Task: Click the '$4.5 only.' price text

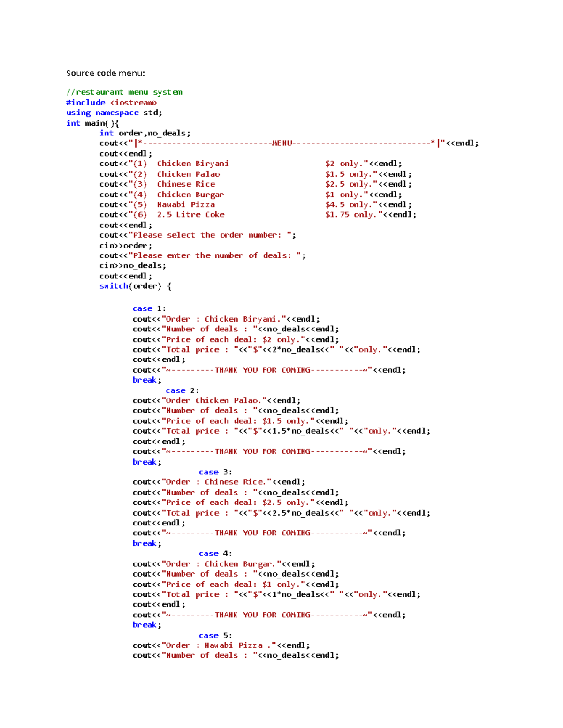Action: click(349, 204)
